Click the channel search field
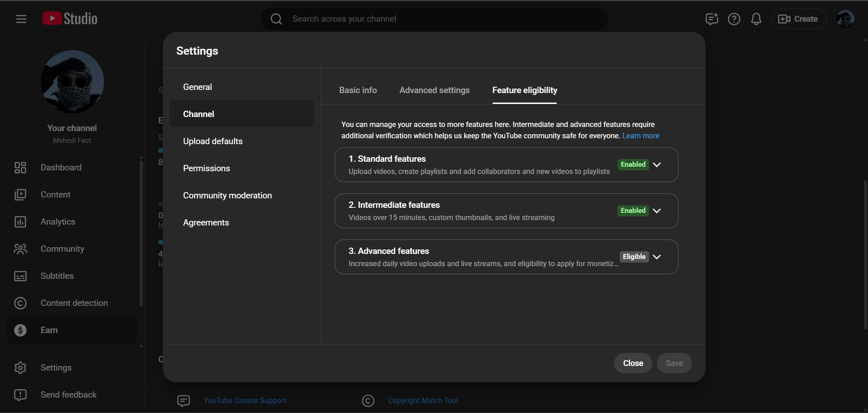The height and width of the screenshot is (413, 868). [434, 19]
